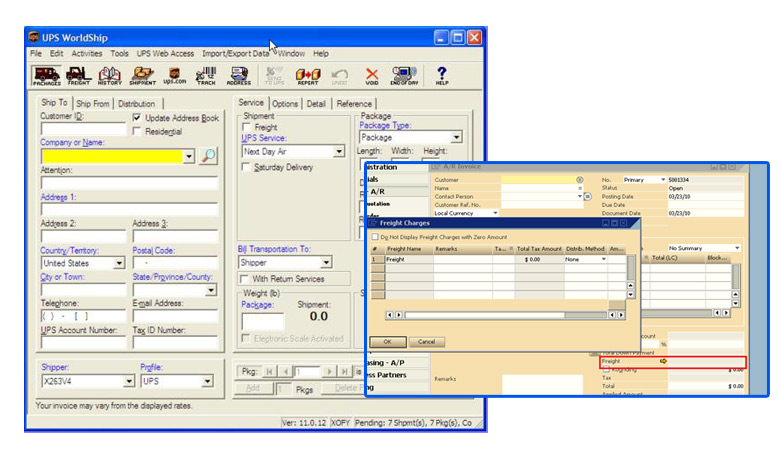
Task: Check Do Not Display Freight Charges with Zero Amount
Action: pos(375,237)
